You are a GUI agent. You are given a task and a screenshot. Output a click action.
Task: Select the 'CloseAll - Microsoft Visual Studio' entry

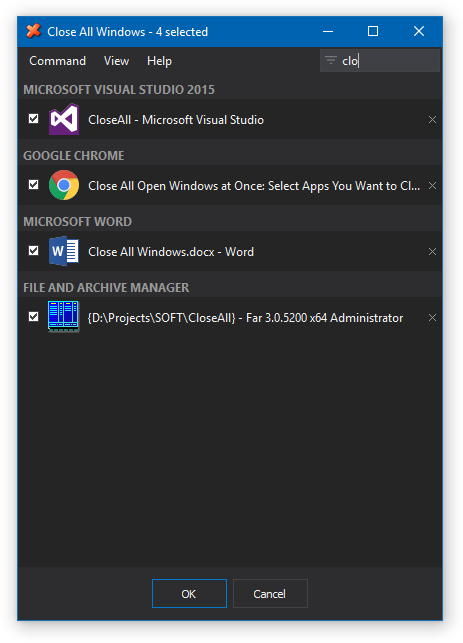pos(230,119)
